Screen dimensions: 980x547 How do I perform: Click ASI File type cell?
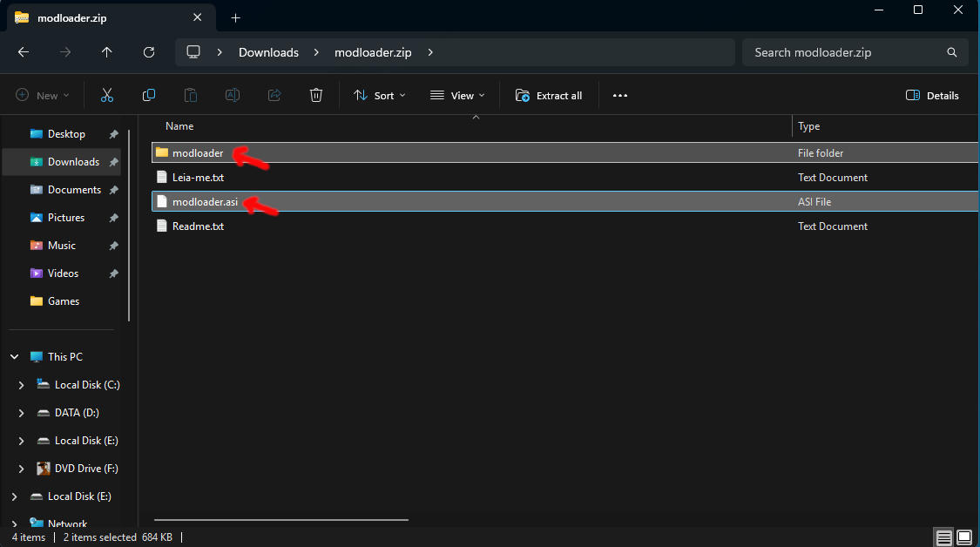pyautogui.click(x=814, y=202)
